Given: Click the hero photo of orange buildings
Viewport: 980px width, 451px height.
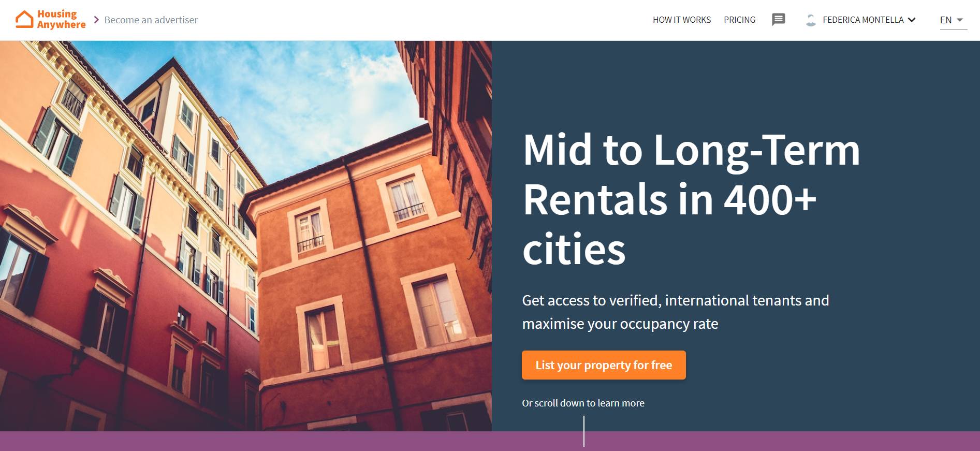Looking at the screenshot, I should coord(246,236).
